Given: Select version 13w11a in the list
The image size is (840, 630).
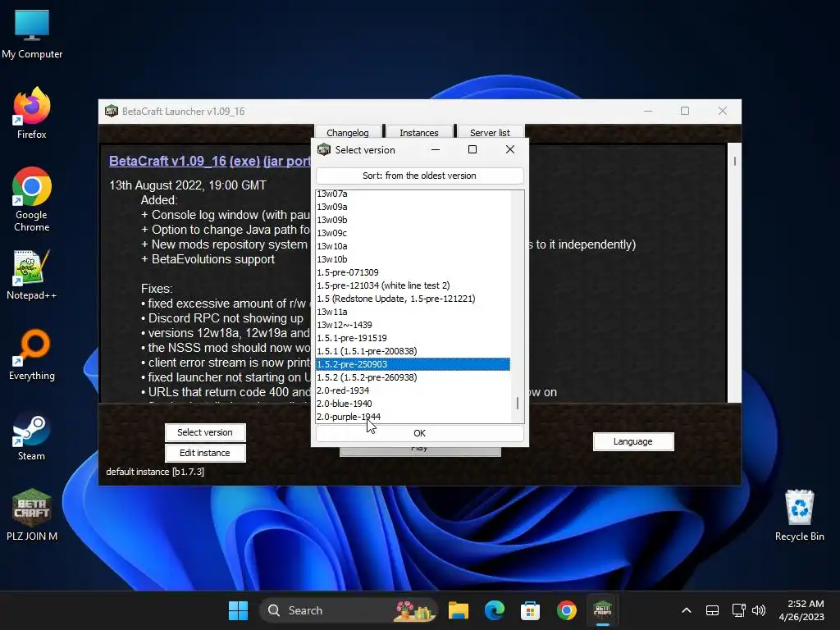Looking at the screenshot, I should pyautogui.click(x=413, y=312).
